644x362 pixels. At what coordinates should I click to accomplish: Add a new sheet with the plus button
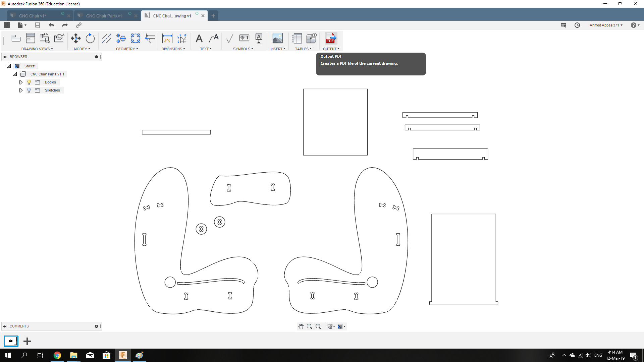[27, 341]
